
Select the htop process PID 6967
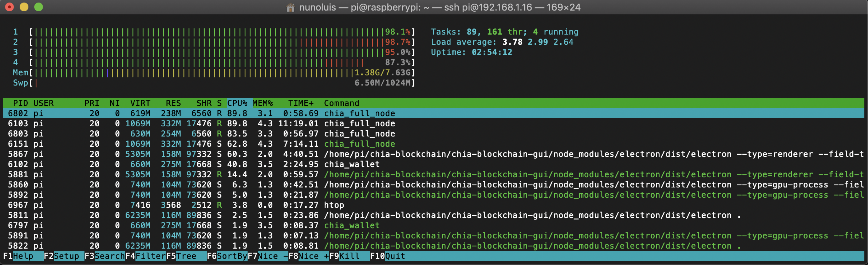(x=434, y=205)
